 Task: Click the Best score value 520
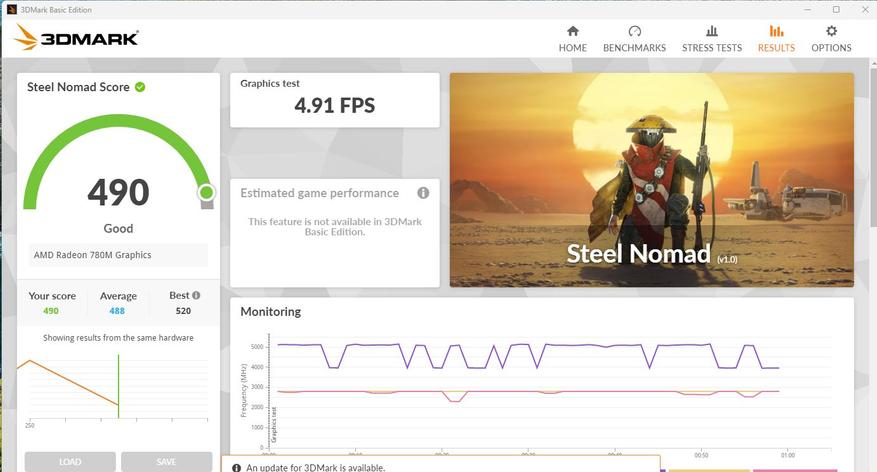(183, 311)
